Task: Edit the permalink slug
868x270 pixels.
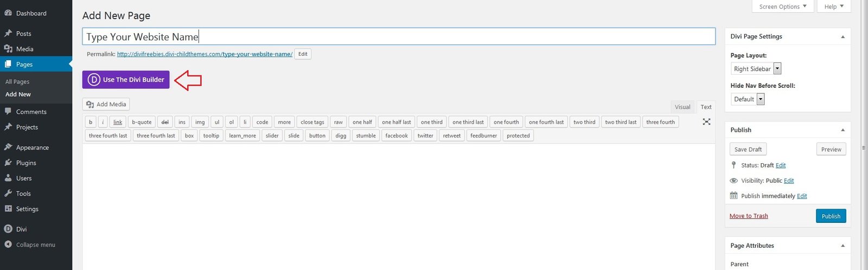Action: click(x=303, y=54)
